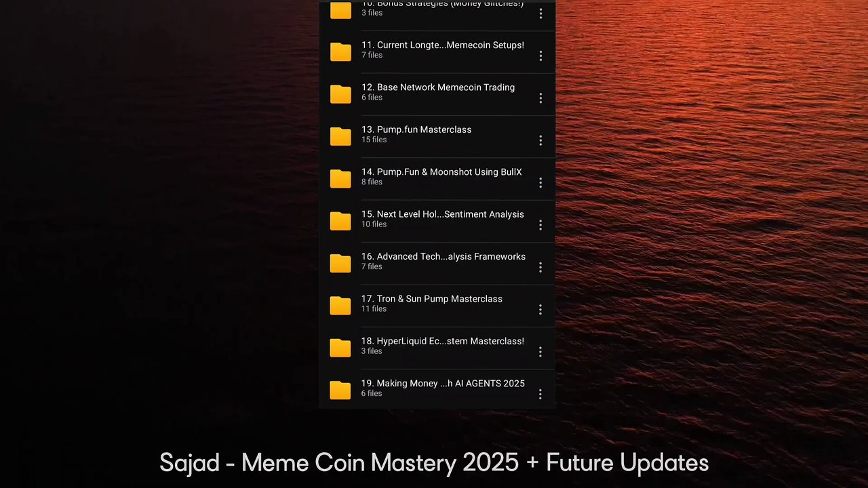Click '3 files' count under HyperLiquid folder
This screenshot has height=488, width=868.
[372, 351]
